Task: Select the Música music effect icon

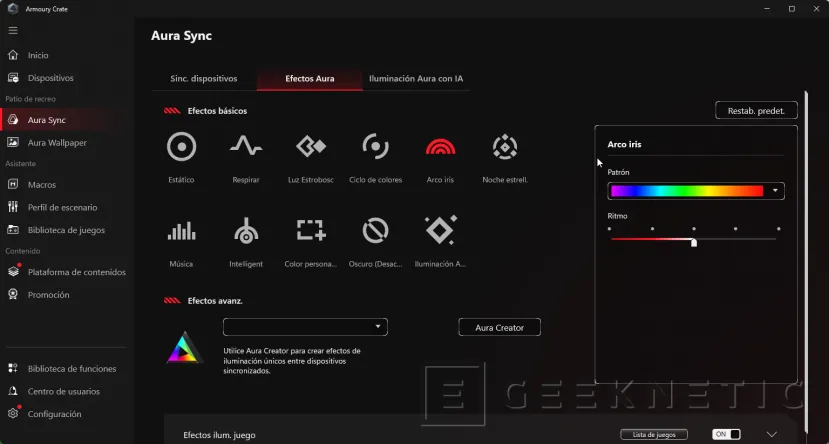Action: click(181, 230)
